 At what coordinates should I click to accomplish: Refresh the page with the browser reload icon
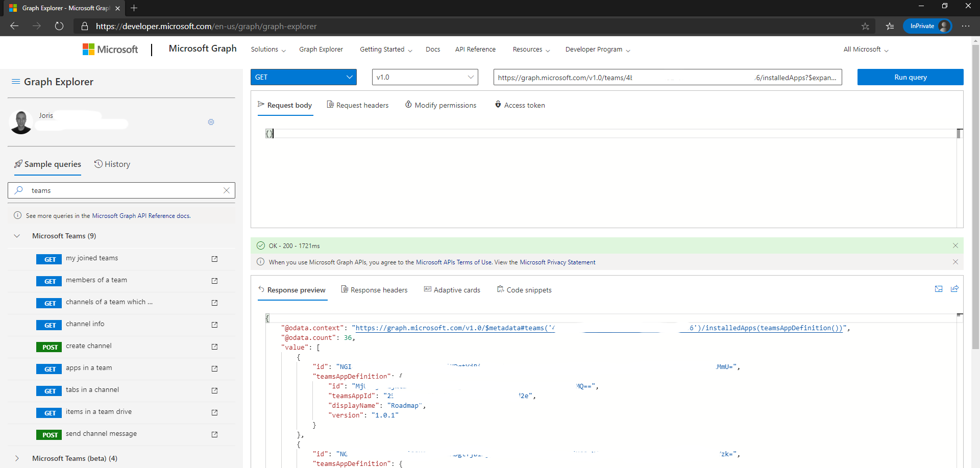coord(59,26)
